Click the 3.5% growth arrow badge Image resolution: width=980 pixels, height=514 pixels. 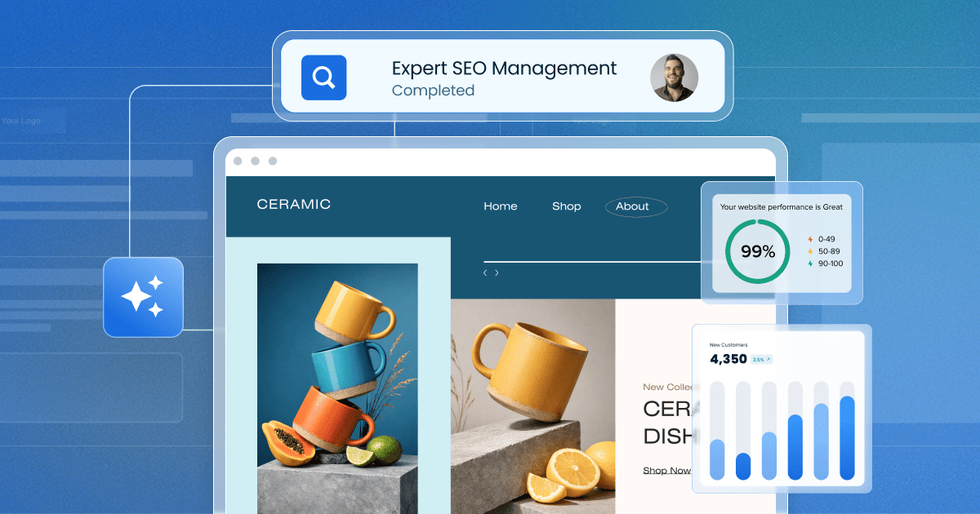pos(761,359)
